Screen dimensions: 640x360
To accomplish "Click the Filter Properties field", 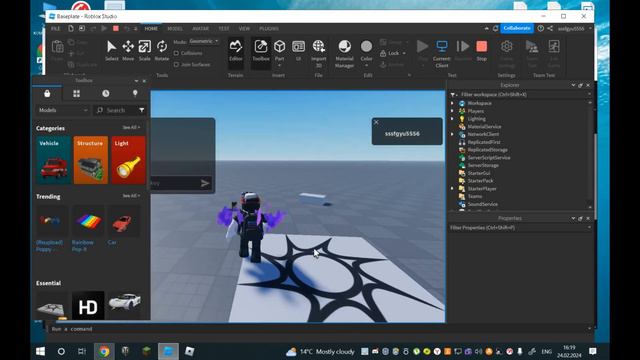I will click(x=520, y=228).
